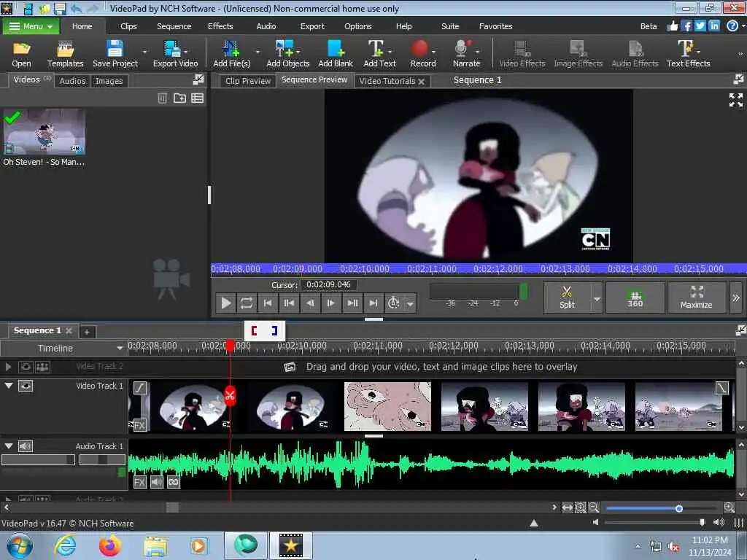Click zoom-to-fit timeline icon
Screen dimensions: 747x560
(x=567, y=507)
